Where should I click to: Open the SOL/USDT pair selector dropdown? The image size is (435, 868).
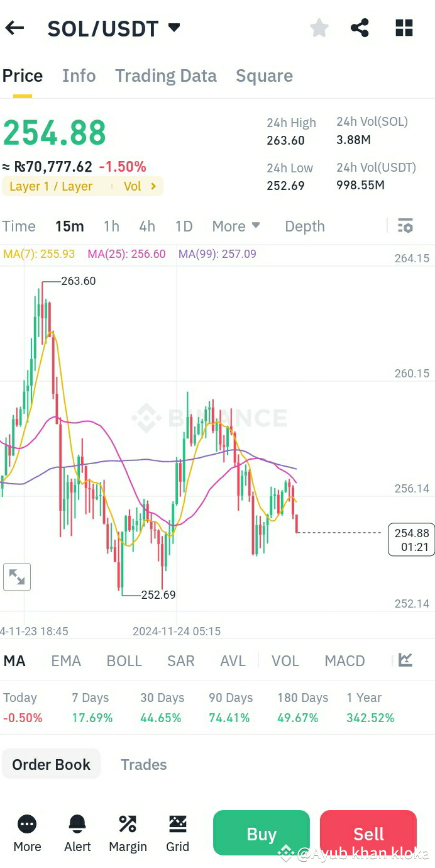[x=114, y=28]
